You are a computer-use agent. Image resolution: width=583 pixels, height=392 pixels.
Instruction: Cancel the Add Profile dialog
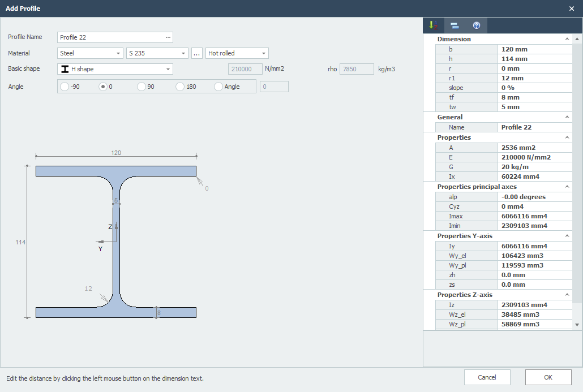(487, 377)
